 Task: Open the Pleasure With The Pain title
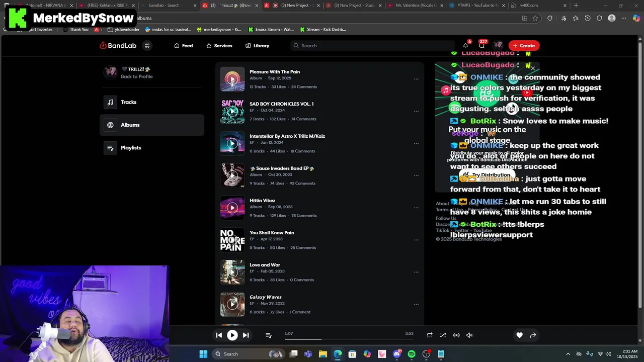click(x=275, y=72)
